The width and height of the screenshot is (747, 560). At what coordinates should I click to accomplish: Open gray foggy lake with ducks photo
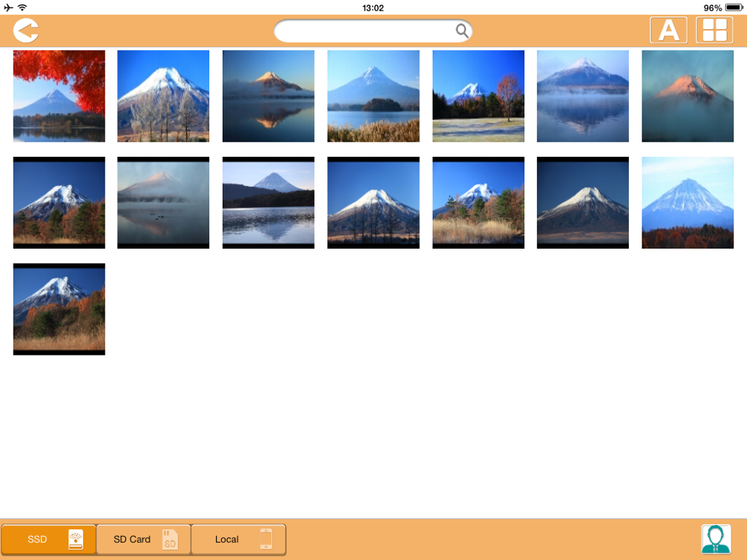pyautogui.click(x=164, y=203)
